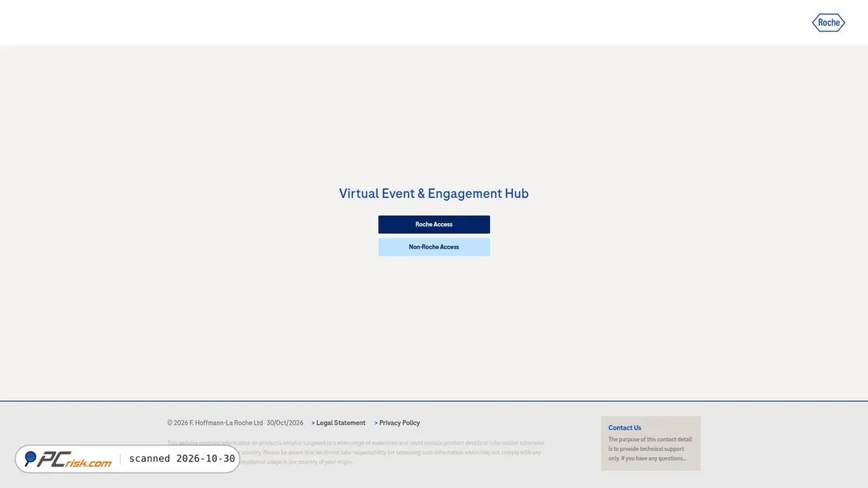Click the 30/Oct/2026 date text

tap(285, 423)
